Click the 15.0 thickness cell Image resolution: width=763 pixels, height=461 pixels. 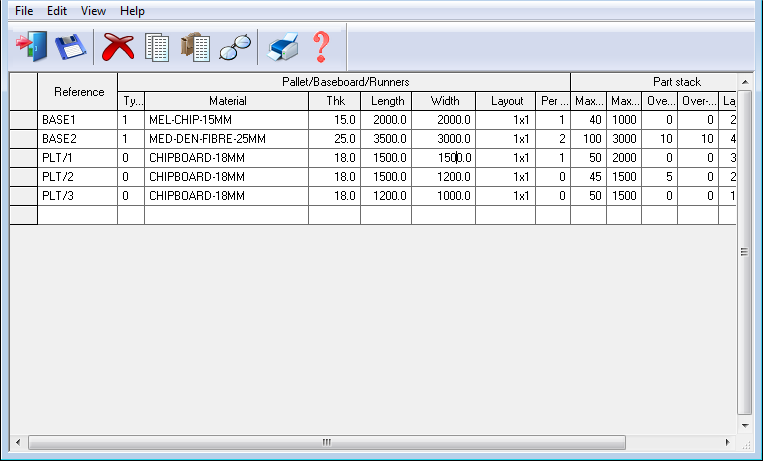(335, 120)
